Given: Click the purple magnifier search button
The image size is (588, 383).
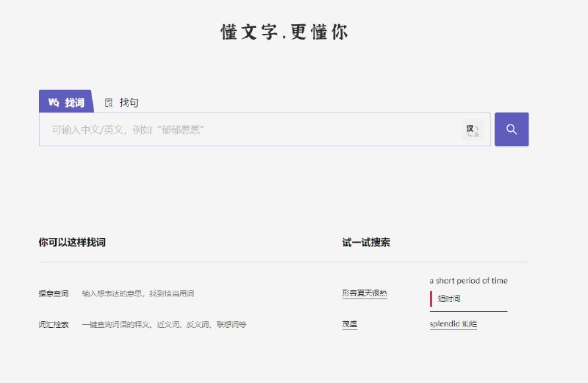Looking at the screenshot, I should click(x=512, y=129).
